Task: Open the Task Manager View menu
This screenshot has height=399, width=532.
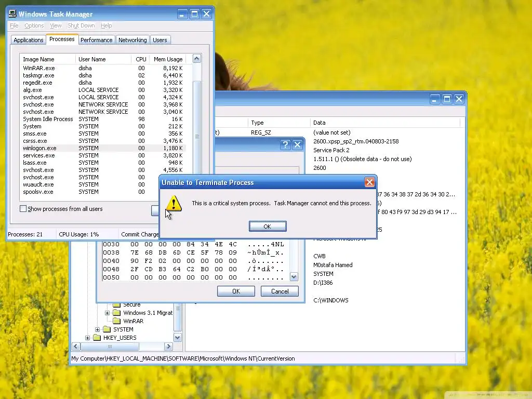Action: tap(56, 25)
